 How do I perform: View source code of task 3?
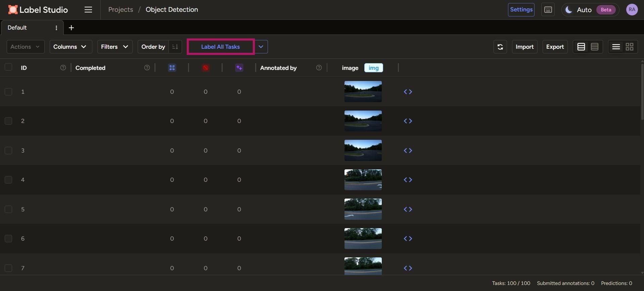(408, 151)
